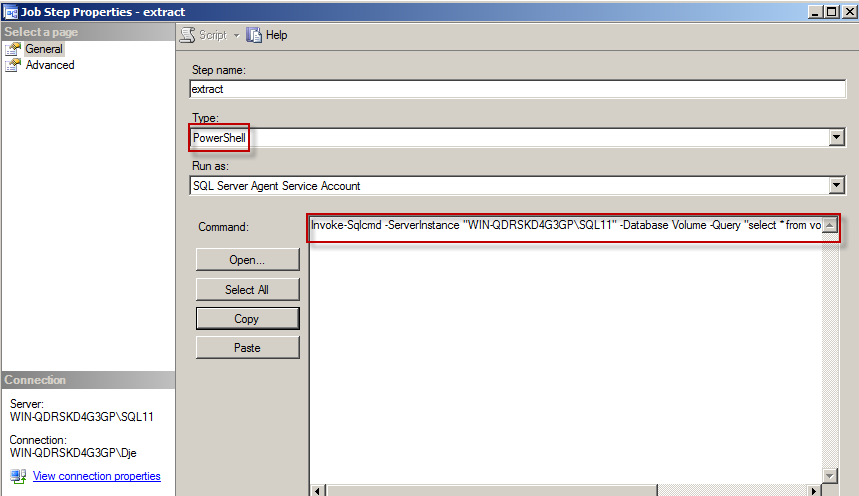Click the command box scroll down arrow
The image size is (859, 496).
[x=830, y=474]
